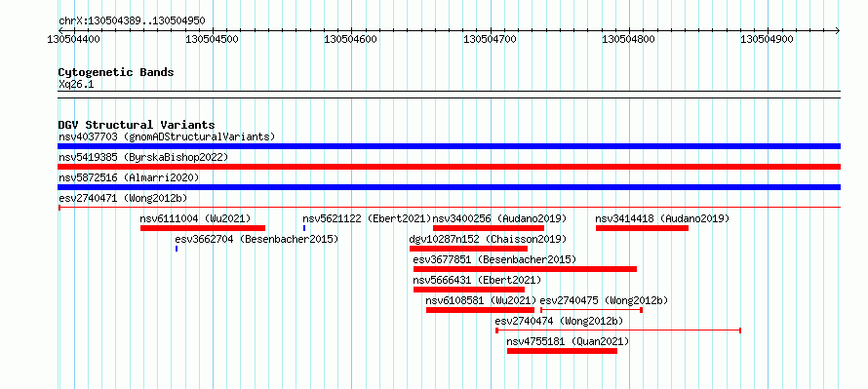
Task: Click the esv3677851 Besenbacher2015 red bar
Action: tap(525, 269)
